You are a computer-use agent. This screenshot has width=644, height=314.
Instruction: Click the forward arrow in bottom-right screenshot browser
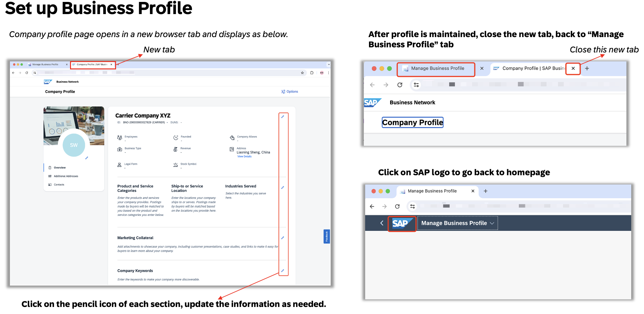384,207
